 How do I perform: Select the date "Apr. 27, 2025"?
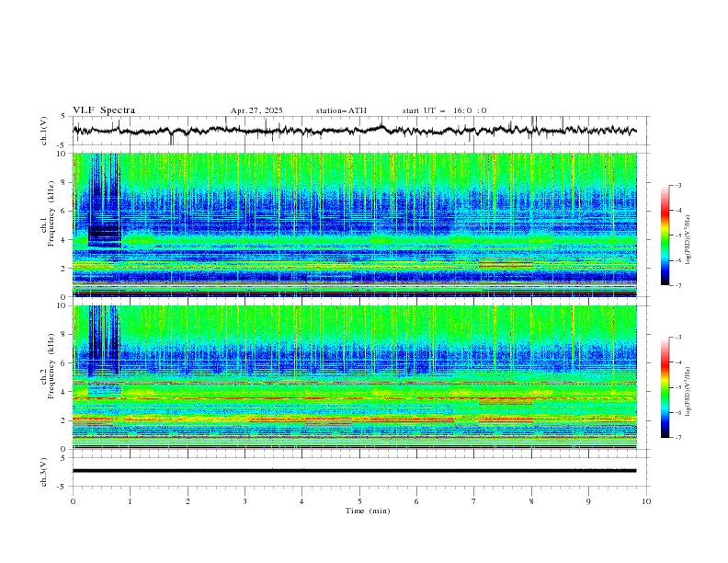point(256,110)
